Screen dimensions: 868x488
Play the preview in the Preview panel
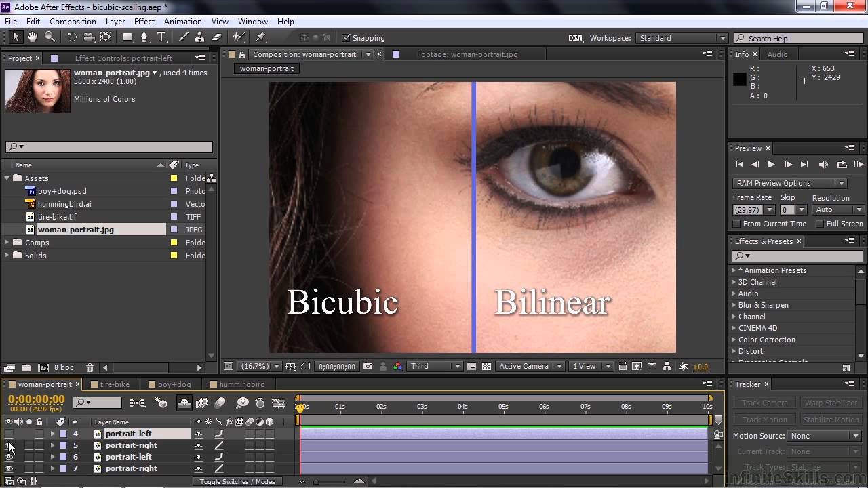pyautogui.click(x=771, y=165)
